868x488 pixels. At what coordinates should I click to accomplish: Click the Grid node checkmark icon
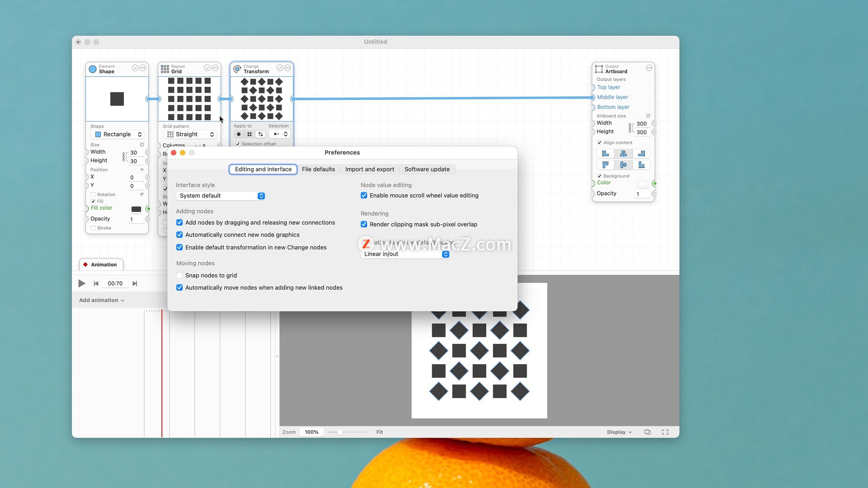click(x=207, y=68)
